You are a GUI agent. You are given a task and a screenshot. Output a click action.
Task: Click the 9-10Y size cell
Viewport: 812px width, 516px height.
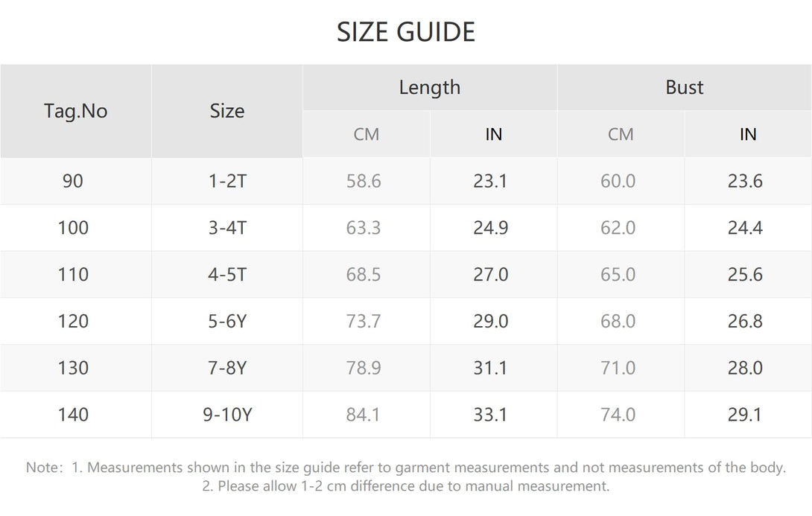pos(227,414)
